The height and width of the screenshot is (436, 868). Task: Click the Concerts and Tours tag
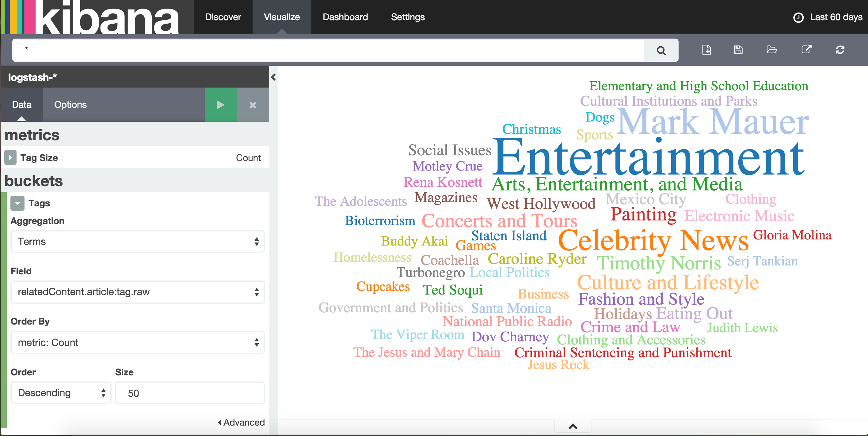499,221
